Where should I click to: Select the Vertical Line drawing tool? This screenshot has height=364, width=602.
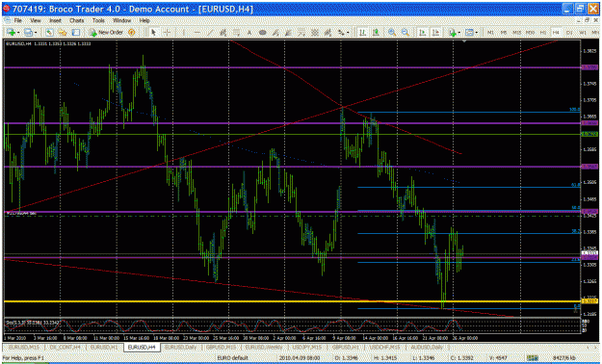click(x=184, y=33)
